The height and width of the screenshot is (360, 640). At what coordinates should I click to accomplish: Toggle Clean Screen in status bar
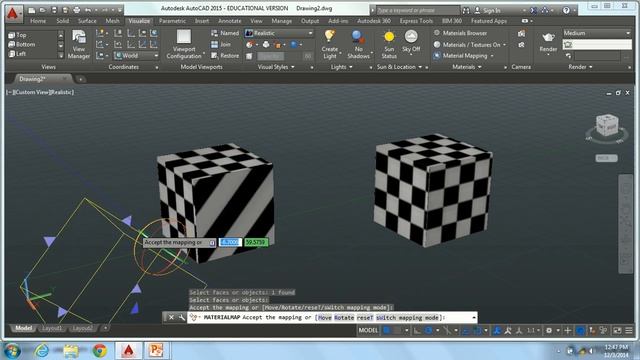point(617,330)
